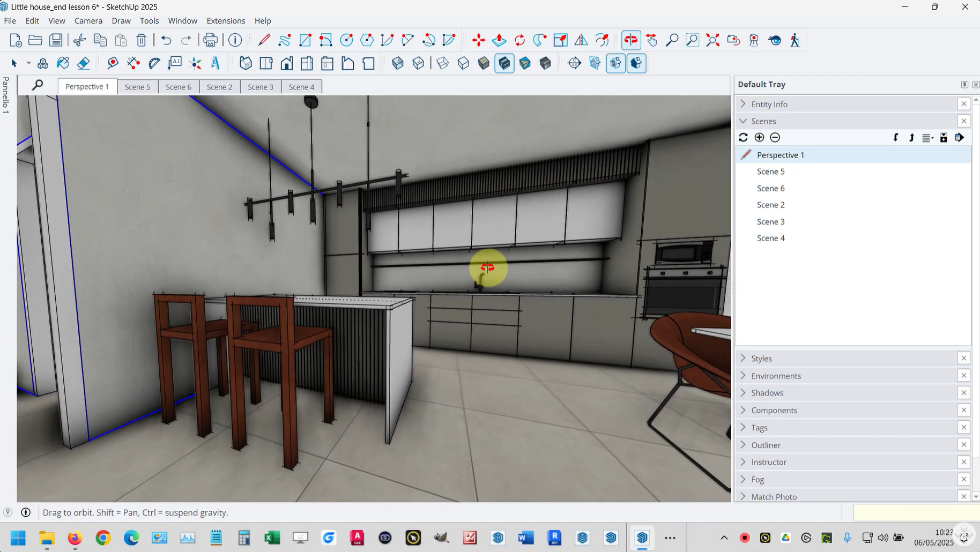The width and height of the screenshot is (980, 552).
Task: Click the Zoom Extents icon
Action: point(712,40)
